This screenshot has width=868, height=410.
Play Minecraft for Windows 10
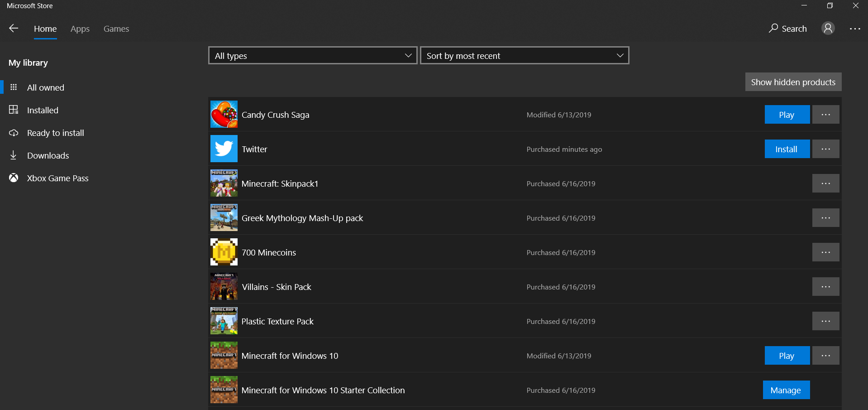click(787, 356)
